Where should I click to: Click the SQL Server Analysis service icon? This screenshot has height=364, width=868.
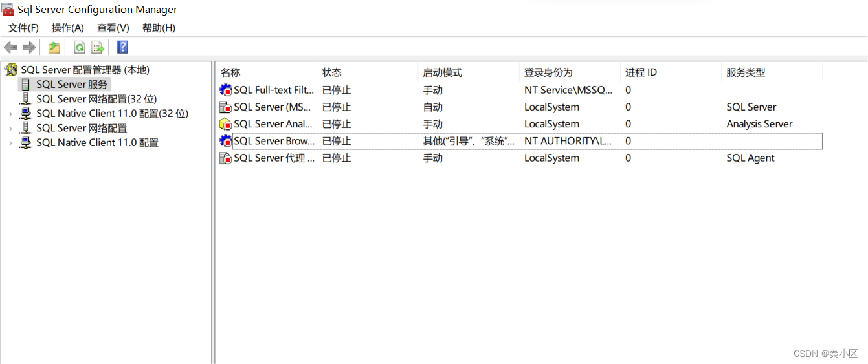tap(226, 124)
